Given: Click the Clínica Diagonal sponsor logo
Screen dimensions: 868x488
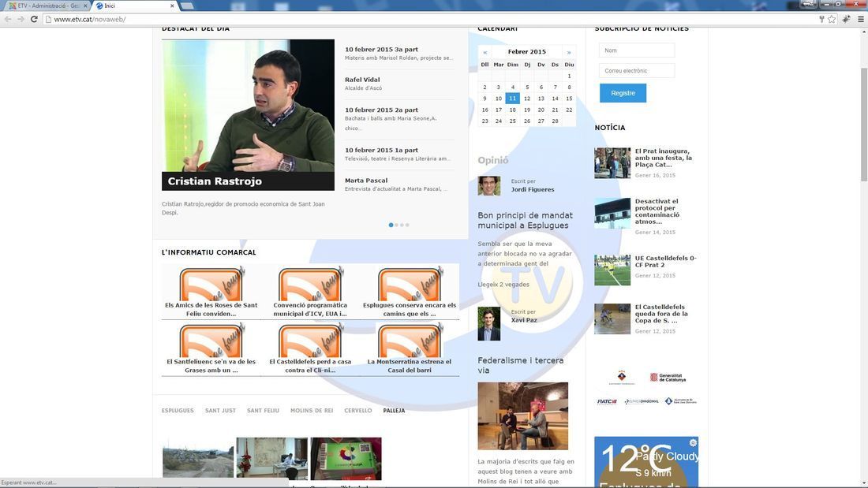Looking at the screenshot, I should click(x=642, y=401).
